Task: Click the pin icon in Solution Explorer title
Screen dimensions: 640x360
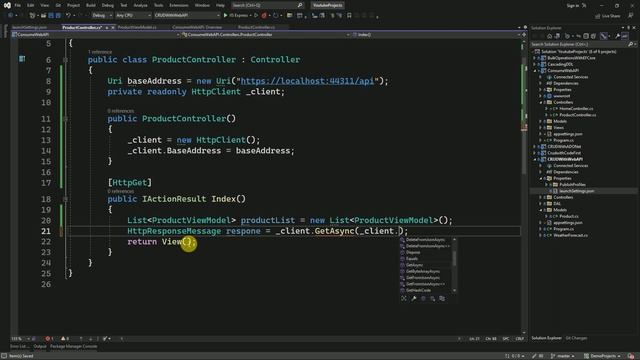Action: [629, 28]
